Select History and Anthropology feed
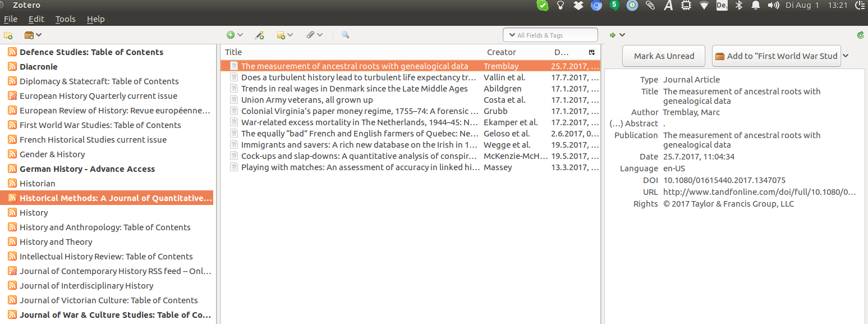The image size is (868, 324). pyautogui.click(x=107, y=227)
